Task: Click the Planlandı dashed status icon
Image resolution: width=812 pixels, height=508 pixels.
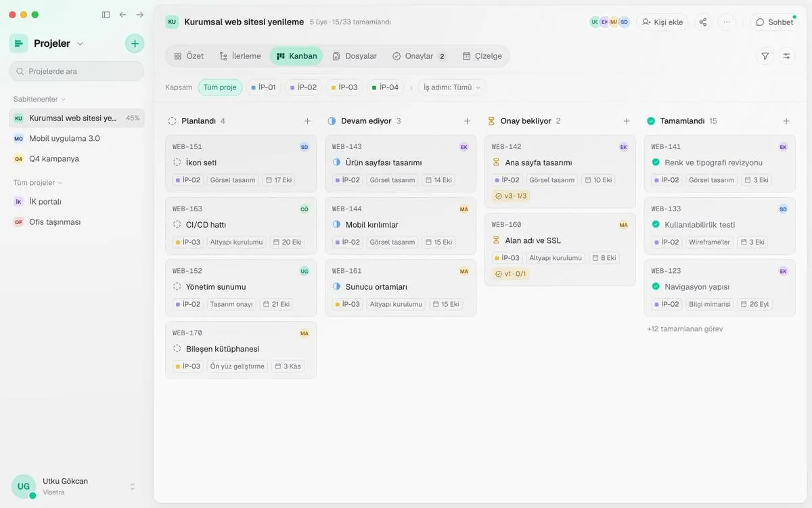Action: point(172,121)
